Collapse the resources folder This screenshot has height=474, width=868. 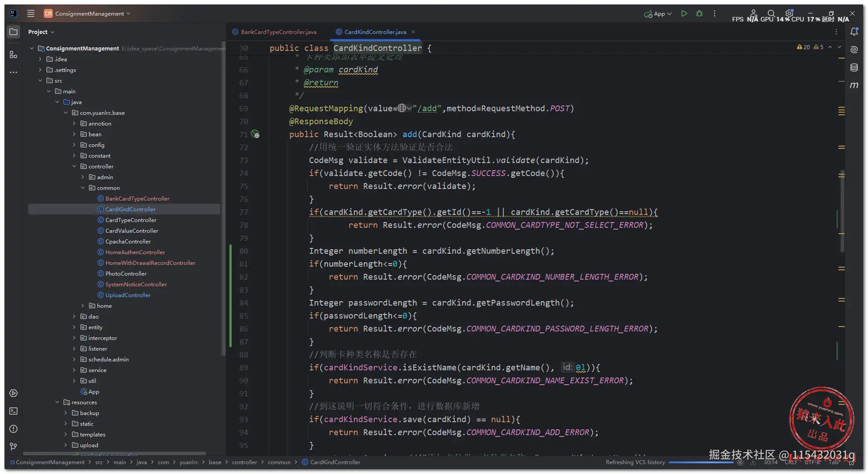[57, 402]
